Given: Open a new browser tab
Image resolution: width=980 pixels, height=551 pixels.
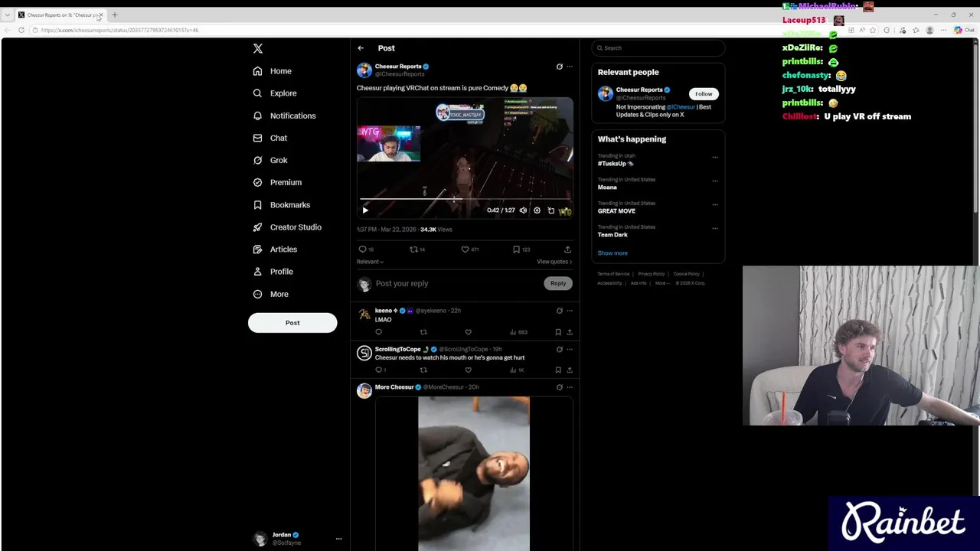Looking at the screenshot, I should click(x=115, y=15).
